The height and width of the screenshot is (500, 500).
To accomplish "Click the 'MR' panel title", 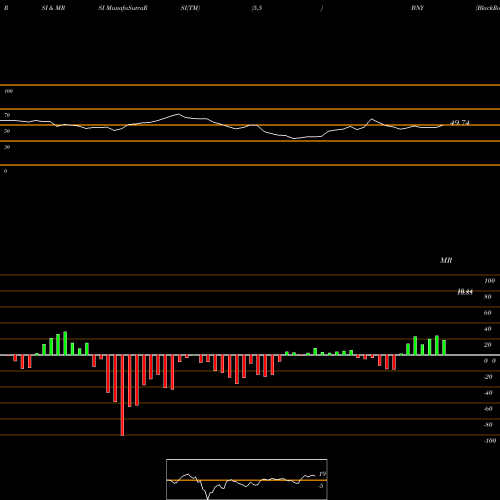I will pos(446,260).
